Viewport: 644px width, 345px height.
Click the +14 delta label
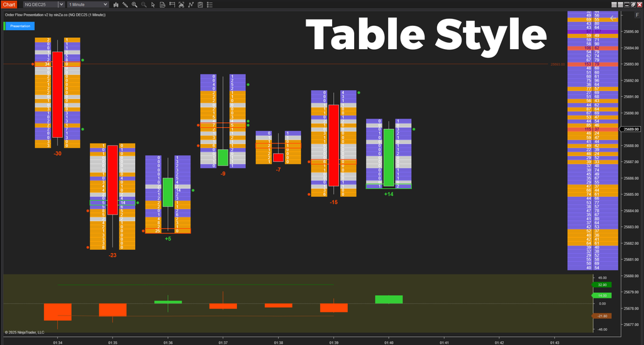pos(389,194)
